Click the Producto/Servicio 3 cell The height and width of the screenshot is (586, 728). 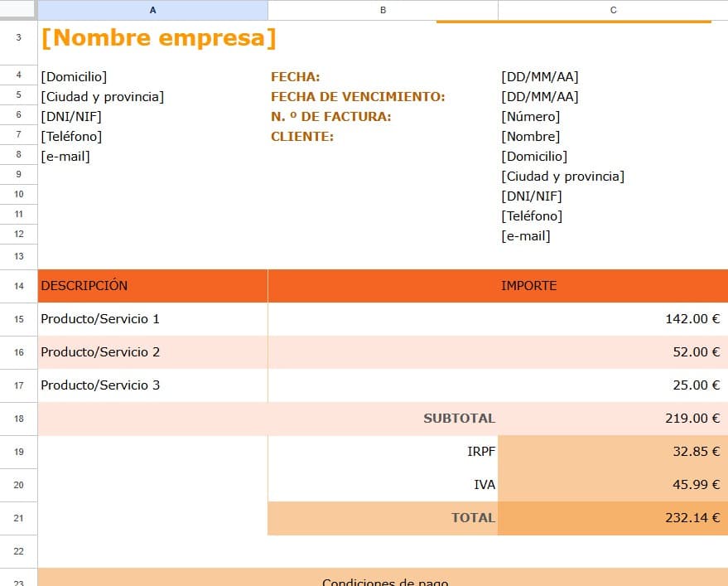click(x=152, y=385)
